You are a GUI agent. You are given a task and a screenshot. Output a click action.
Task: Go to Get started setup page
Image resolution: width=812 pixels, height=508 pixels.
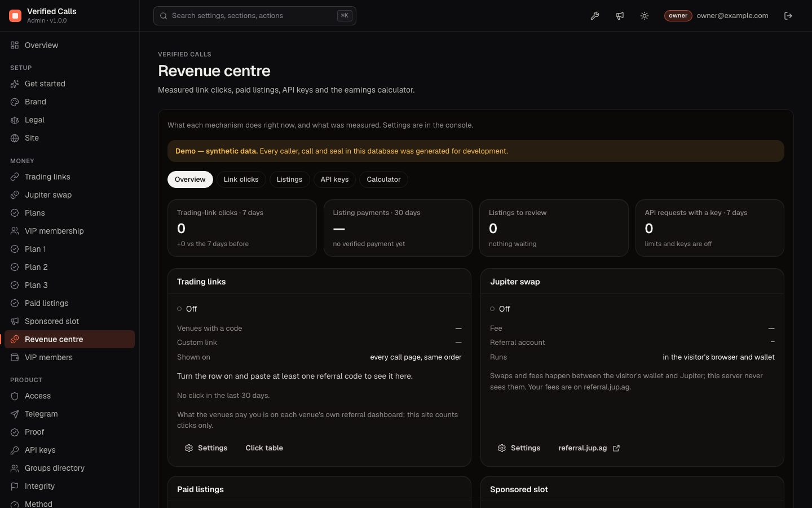(x=70, y=84)
